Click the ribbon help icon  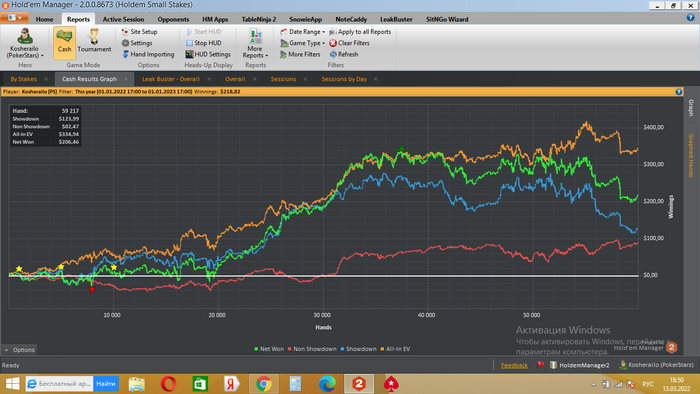coord(691,18)
